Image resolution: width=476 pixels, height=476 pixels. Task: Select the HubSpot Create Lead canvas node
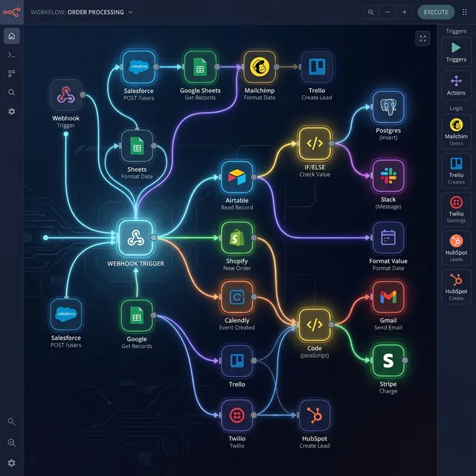(315, 415)
